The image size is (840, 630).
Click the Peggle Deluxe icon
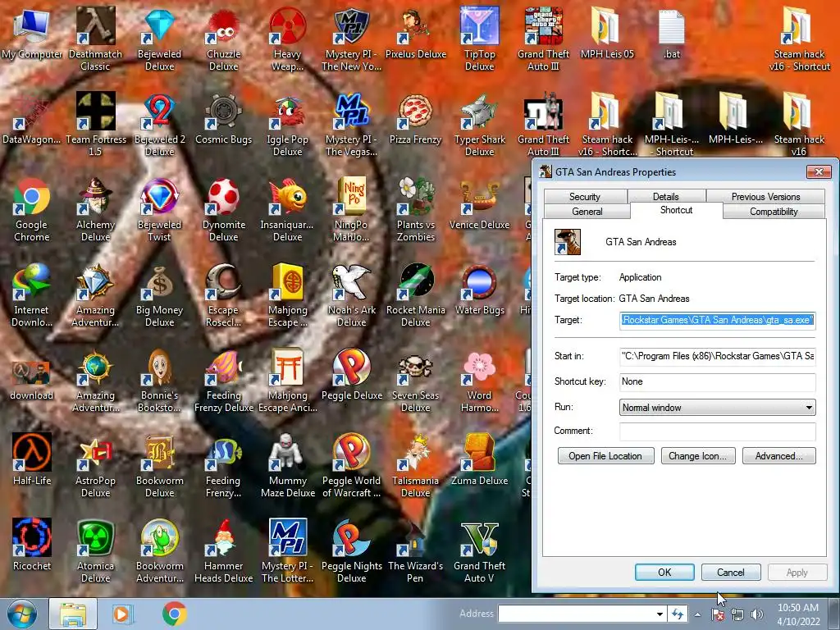click(351, 367)
